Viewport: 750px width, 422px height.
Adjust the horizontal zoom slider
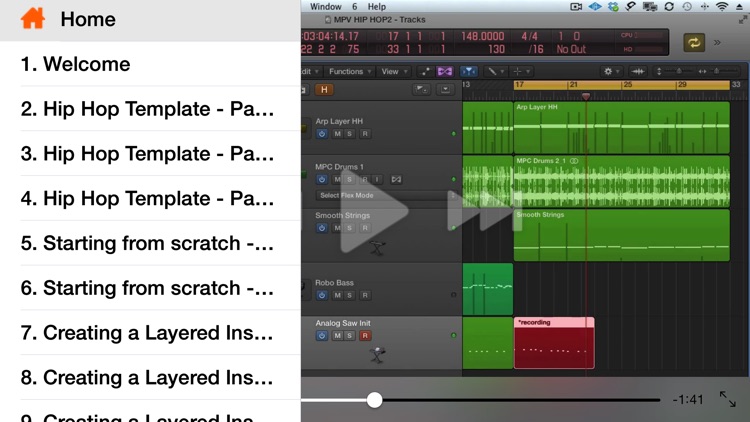point(716,71)
